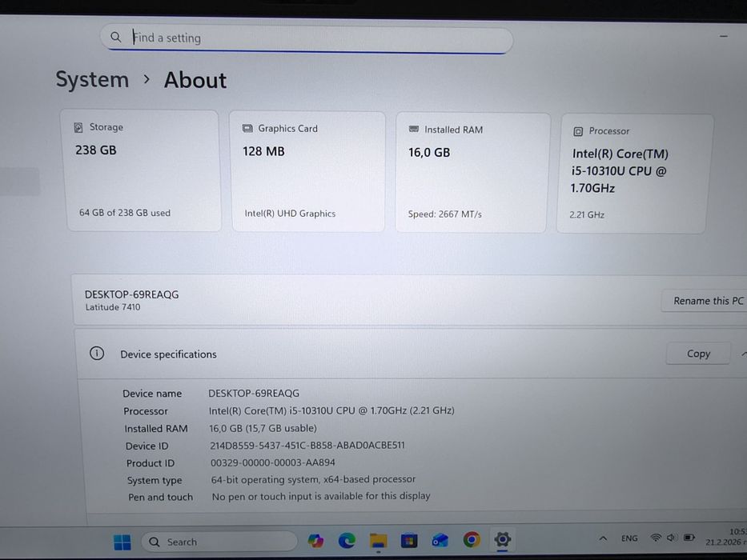Screen dimensions: 747x560
Task: Click the Find a setting search box
Action: [x=307, y=38]
